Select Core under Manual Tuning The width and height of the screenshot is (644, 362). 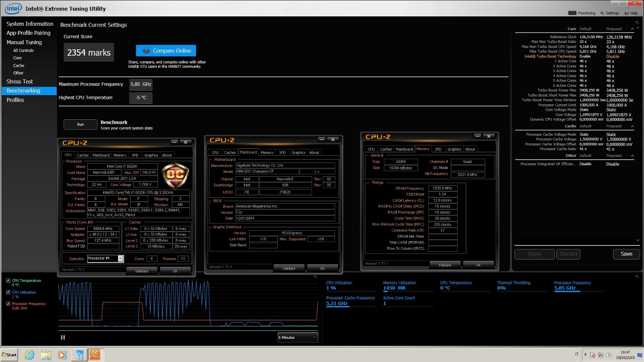point(17,58)
